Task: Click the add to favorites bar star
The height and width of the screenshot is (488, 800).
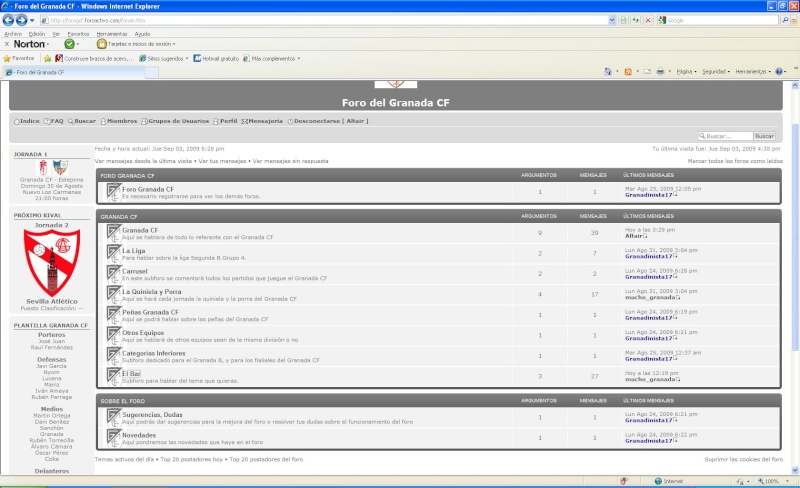Action: pyautogui.click(x=47, y=58)
